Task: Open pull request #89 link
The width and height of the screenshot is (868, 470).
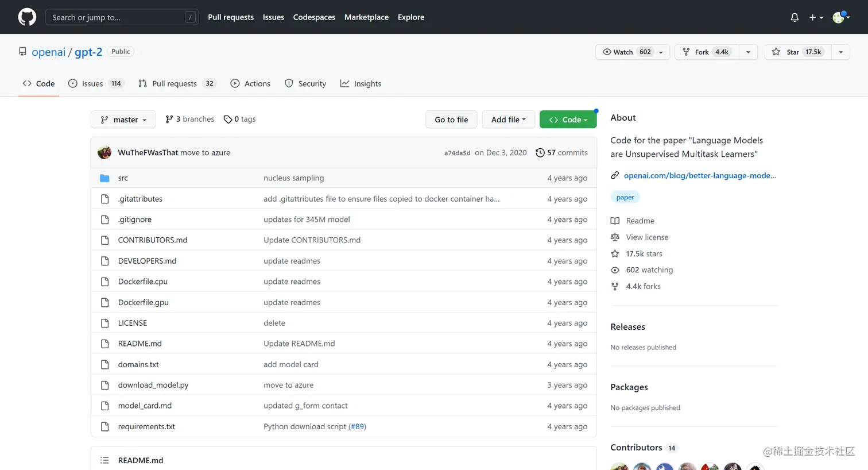Action: 357,426
